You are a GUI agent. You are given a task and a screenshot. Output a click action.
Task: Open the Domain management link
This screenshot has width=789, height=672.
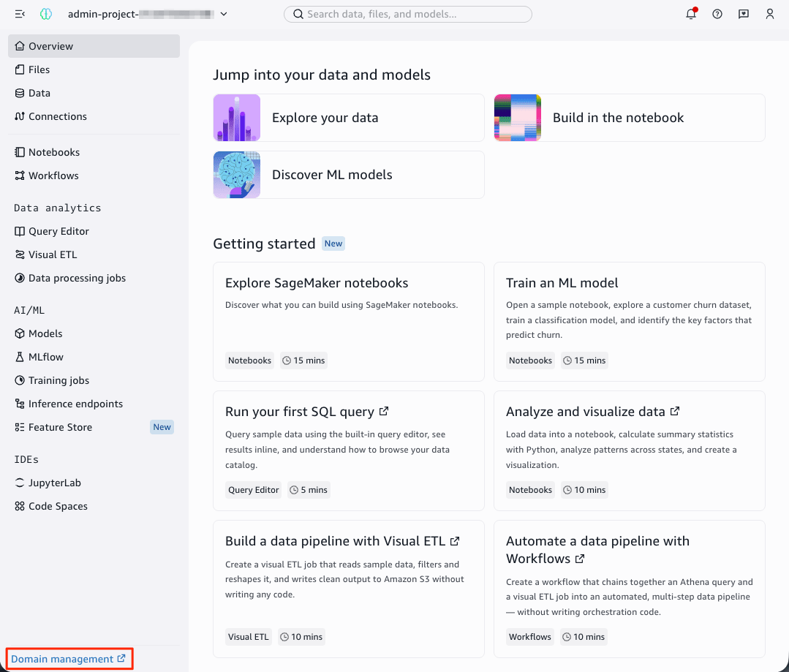tap(69, 658)
